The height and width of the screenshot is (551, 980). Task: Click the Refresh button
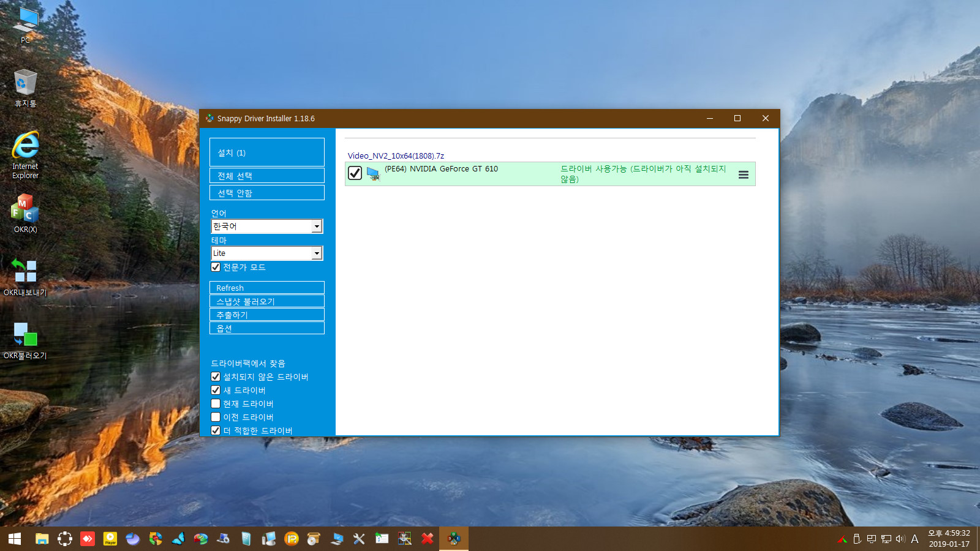point(266,288)
